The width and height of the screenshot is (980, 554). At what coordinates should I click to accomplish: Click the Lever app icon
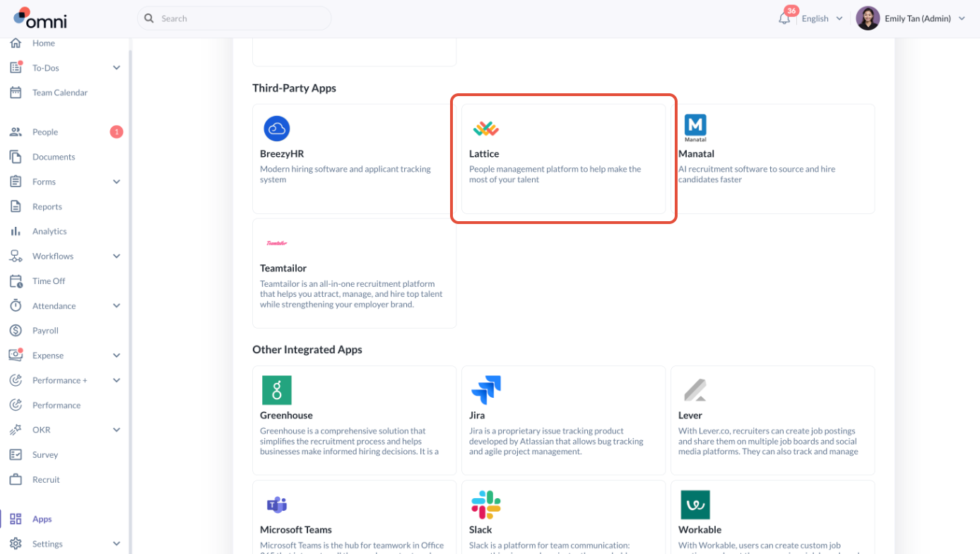click(x=695, y=390)
